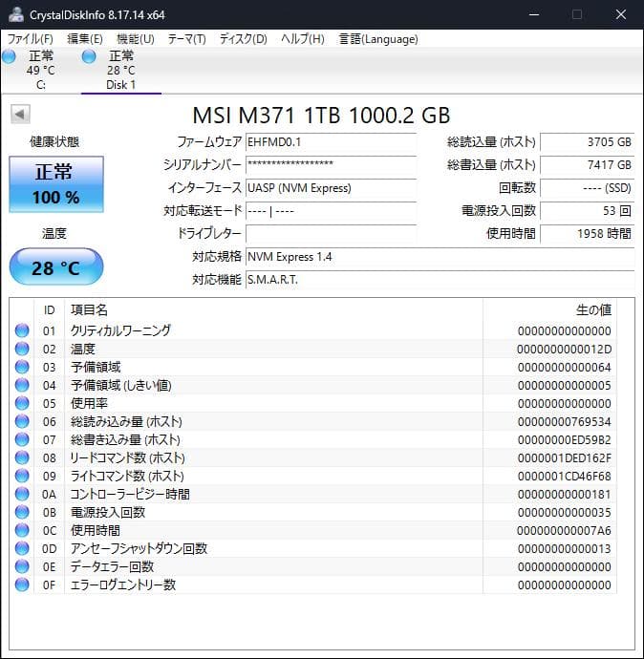Click the masked serial number field
This screenshot has width=644, height=659.
coord(331,164)
